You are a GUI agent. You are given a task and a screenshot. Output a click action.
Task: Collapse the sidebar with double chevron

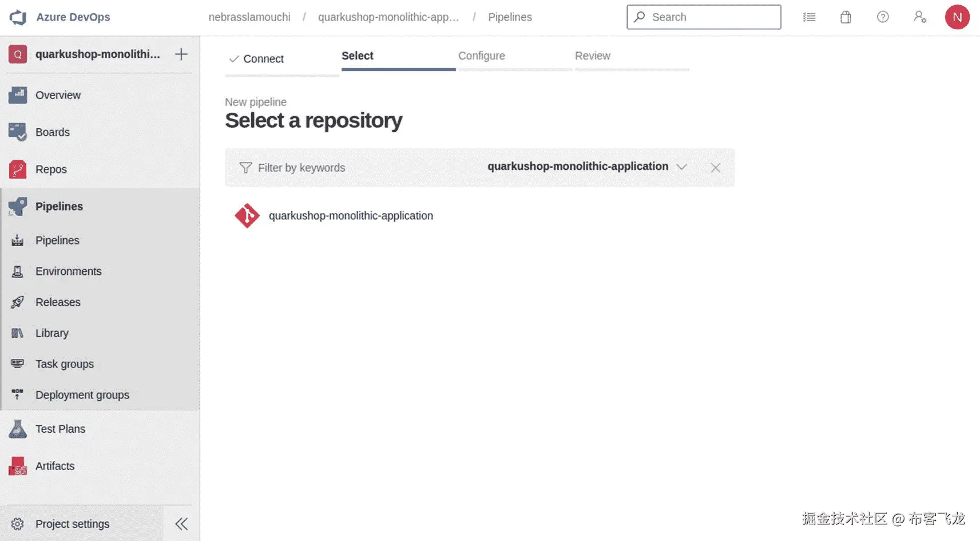coord(181,524)
